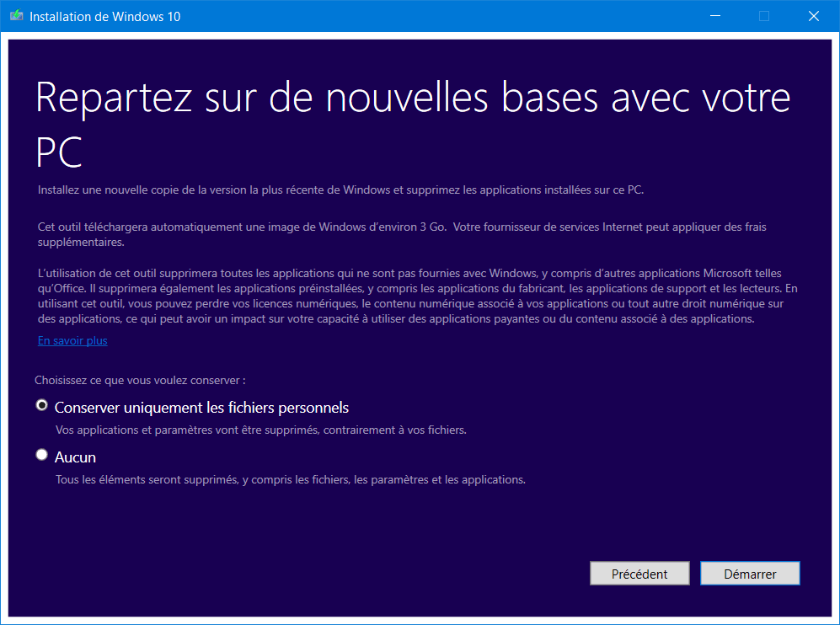Screen dimensions: 840x625
Task: Minimize the Installation de Windows 10 window
Action: [x=715, y=16]
